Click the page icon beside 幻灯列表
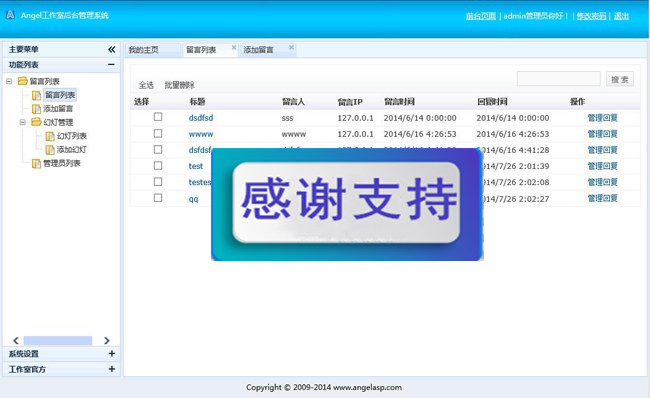 tap(50, 136)
